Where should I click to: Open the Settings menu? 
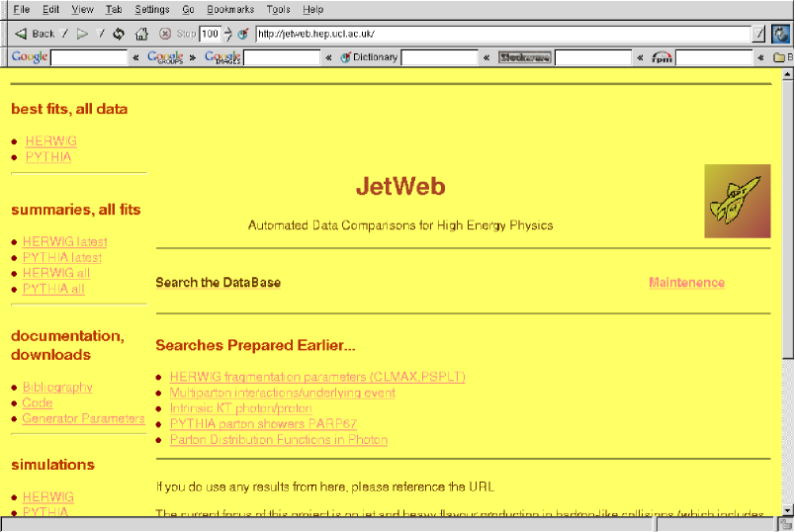(x=152, y=9)
